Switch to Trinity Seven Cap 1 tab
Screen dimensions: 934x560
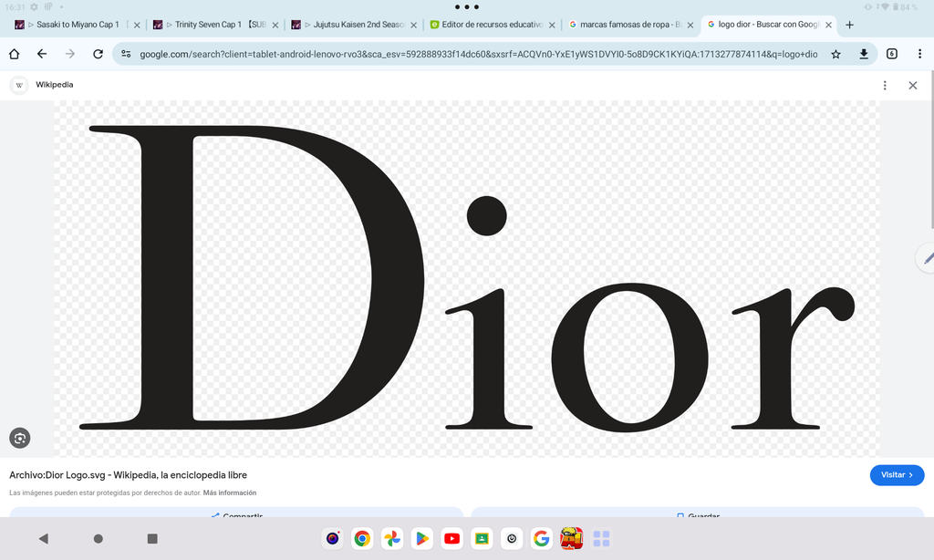pyautogui.click(x=209, y=25)
